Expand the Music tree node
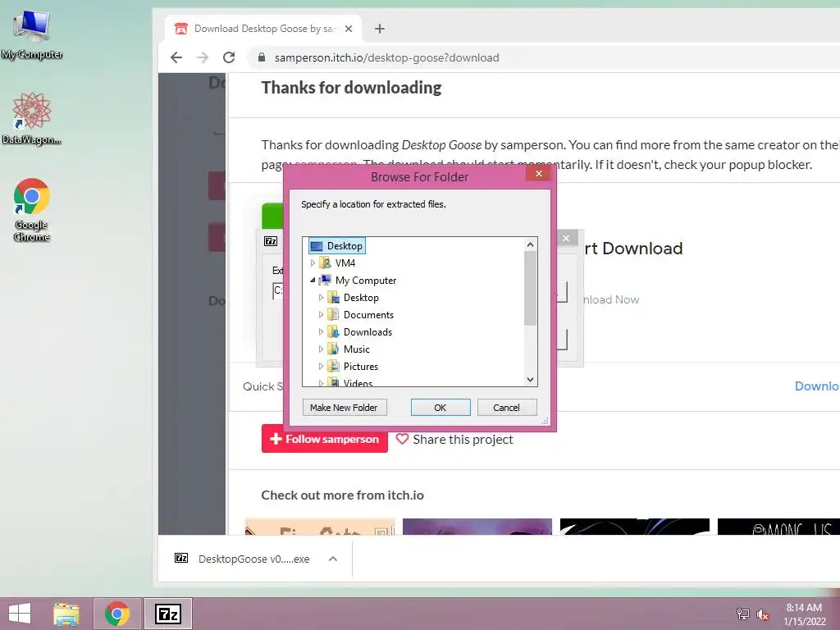 321,349
